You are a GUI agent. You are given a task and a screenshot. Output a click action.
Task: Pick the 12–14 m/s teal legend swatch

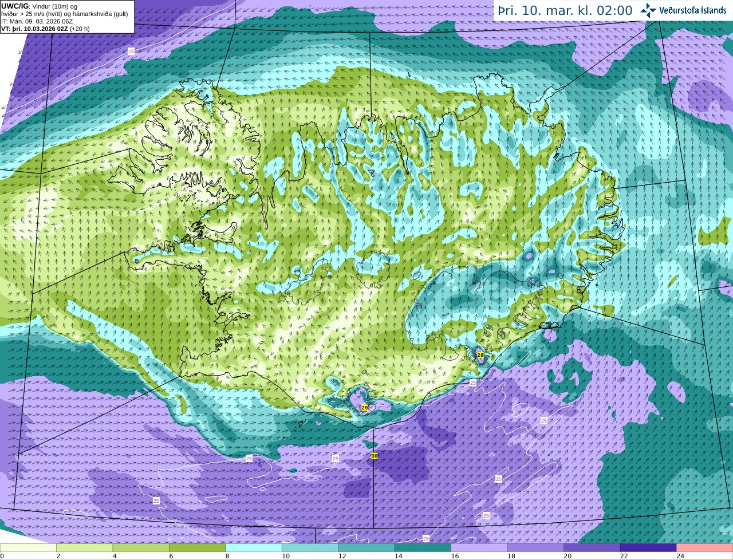(x=366, y=548)
